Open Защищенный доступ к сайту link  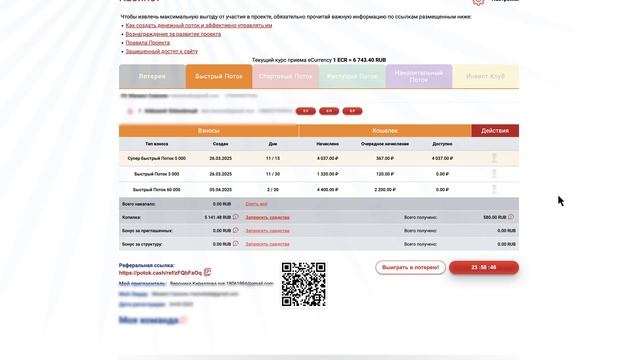coord(162,51)
